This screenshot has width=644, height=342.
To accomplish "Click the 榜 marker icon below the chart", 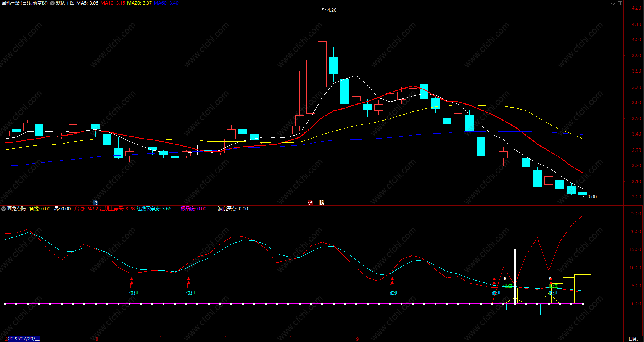I will (x=322, y=203).
